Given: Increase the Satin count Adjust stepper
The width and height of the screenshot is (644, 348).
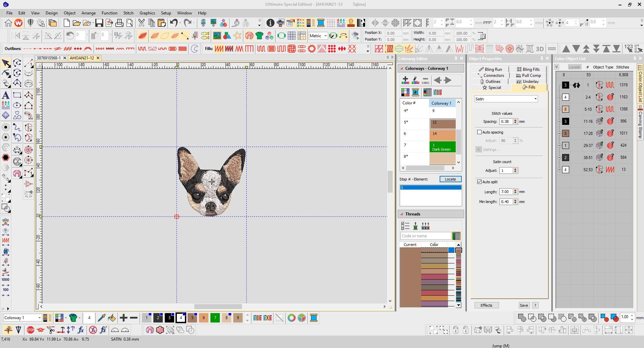Looking at the screenshot, I should [x=515, y=169].
